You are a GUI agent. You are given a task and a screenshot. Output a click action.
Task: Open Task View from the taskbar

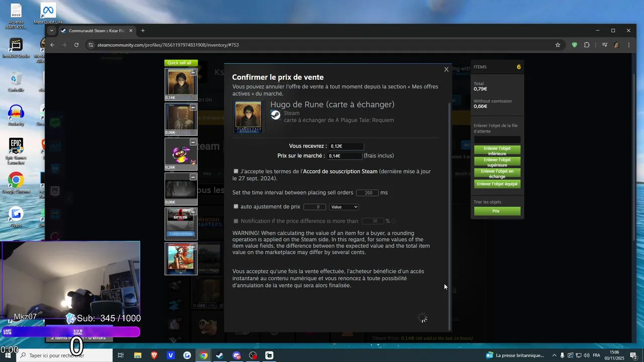(121, 355)
